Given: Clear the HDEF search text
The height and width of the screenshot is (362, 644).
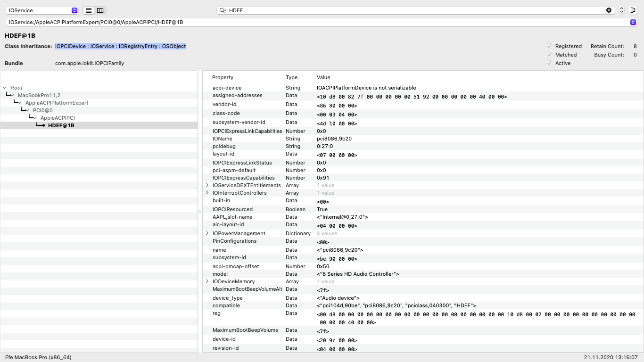Looking at the screenshot, I should pos(609,10).
